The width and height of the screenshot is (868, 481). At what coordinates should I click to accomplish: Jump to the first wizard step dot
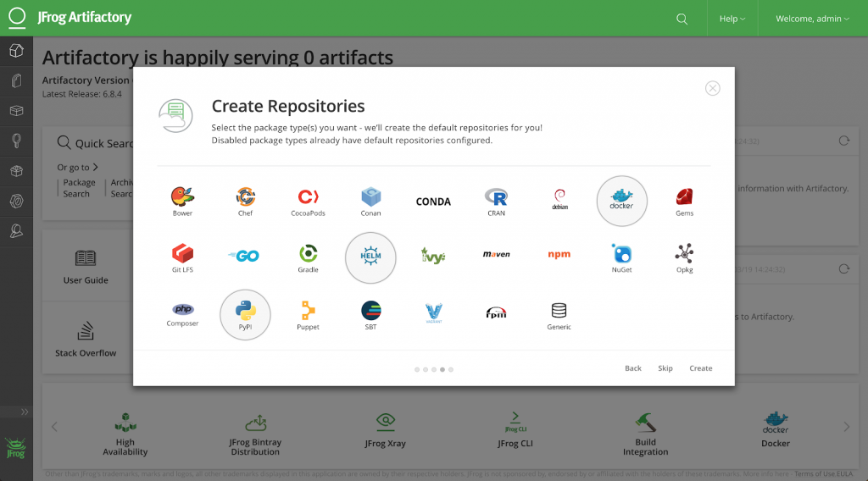416,369
